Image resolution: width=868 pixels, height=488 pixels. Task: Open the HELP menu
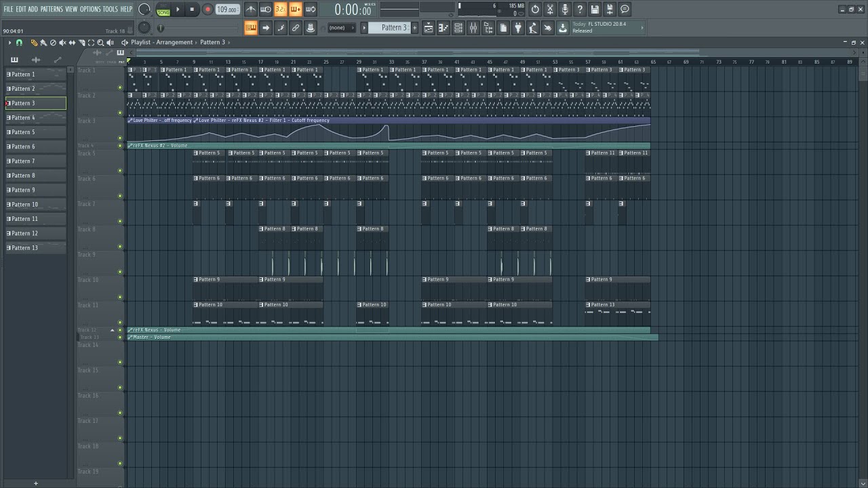click(x=127, y=9)
